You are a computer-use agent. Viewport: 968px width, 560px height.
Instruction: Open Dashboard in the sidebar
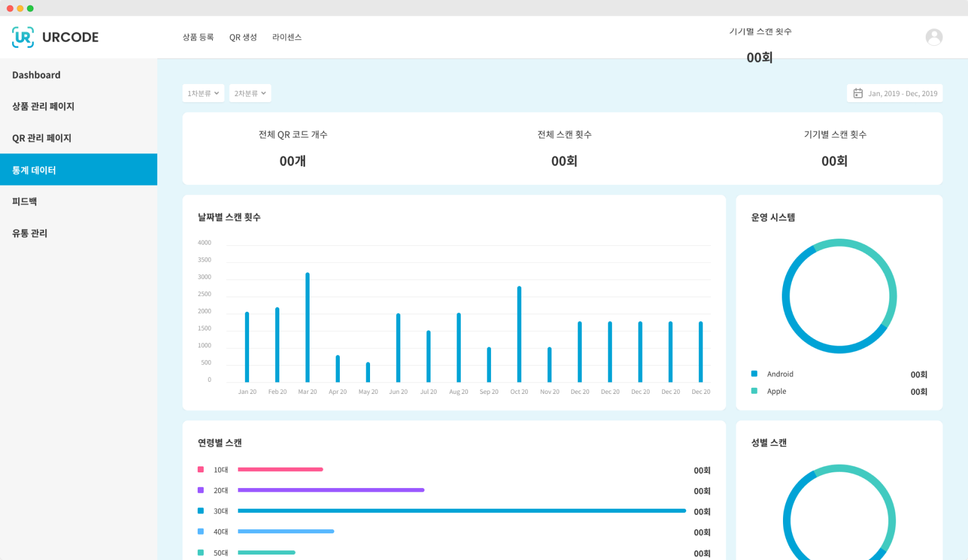(x=36, y=75)
